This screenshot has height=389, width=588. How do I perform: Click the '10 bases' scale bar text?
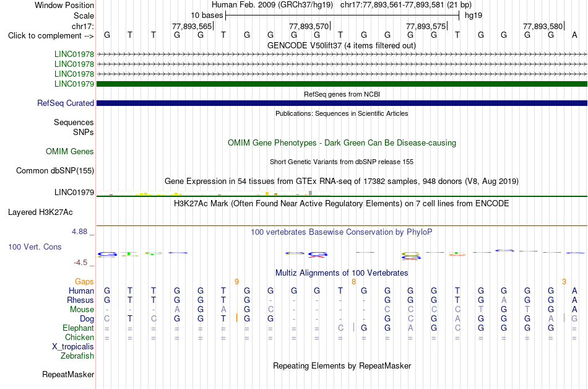[x=207, y=15]
